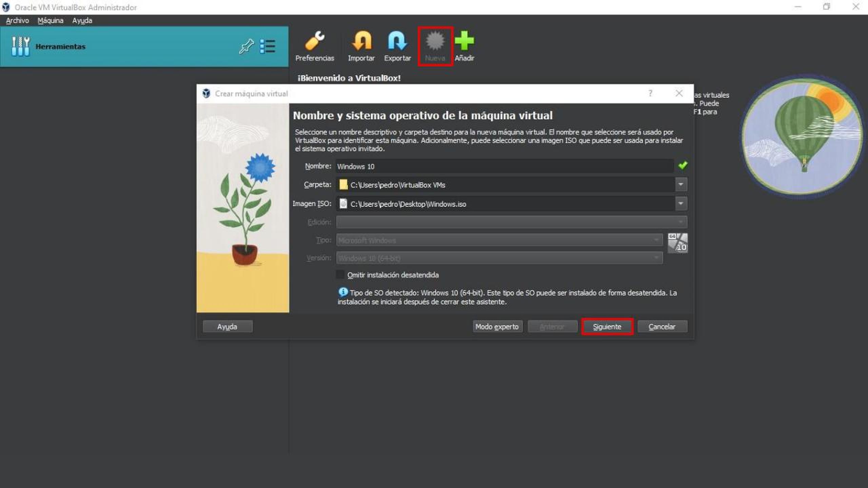Click the Importar appliance icon
Image resolution: width=868 pixels, height=488 pixels.
tap(361, 41)
